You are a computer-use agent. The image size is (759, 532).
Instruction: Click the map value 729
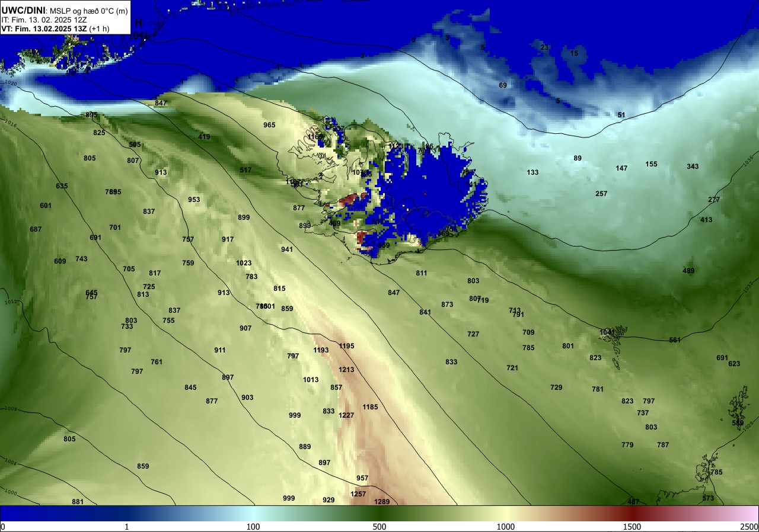556,387
